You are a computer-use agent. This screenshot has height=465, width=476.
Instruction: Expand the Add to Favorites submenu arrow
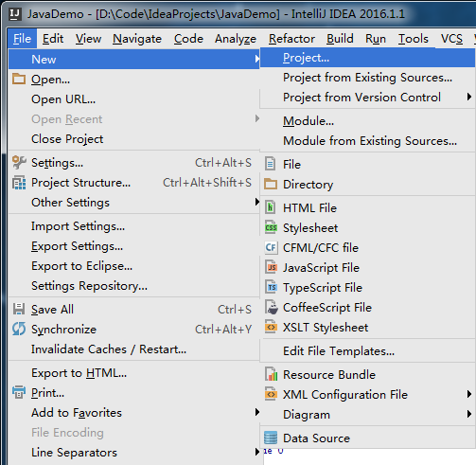click(257, 412)
